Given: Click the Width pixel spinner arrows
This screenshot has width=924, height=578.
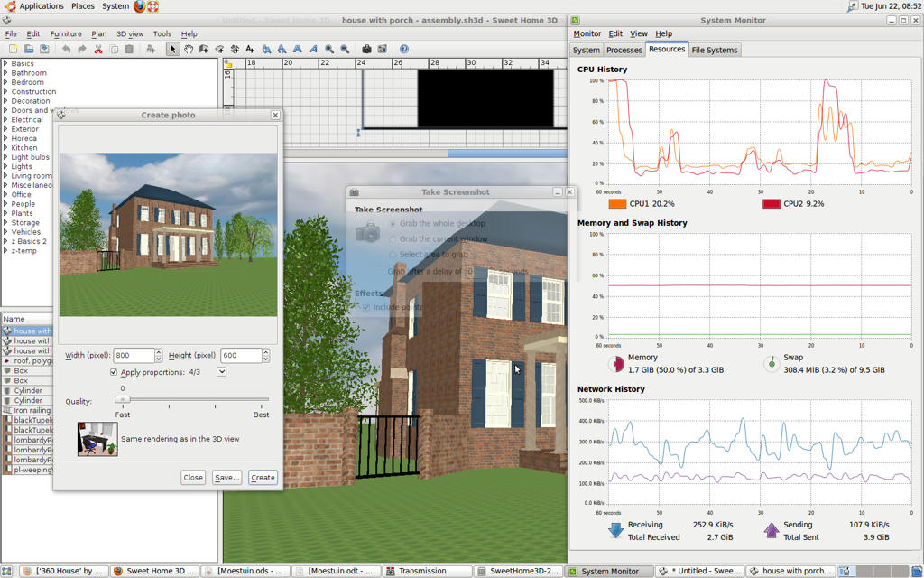Looking at the screenshot, I should (x=159, y=355).
